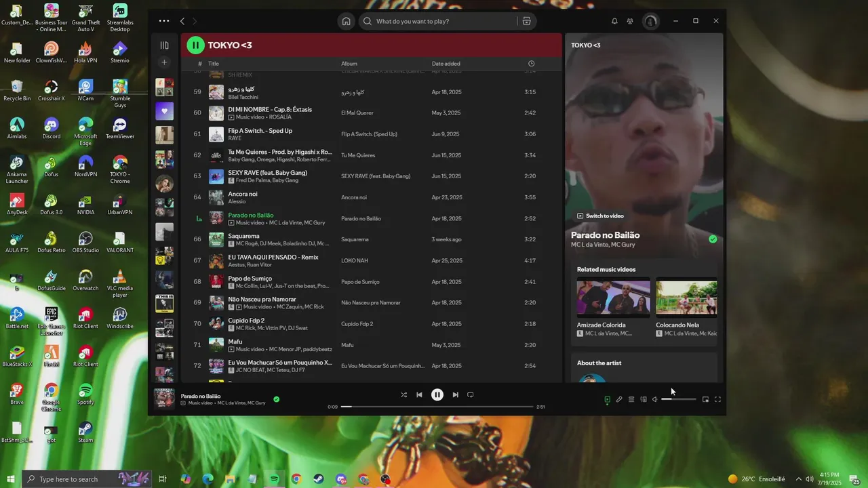The width and height of the screenshot is (868, 488).
Task: Show hidden system tray icons
Action: (798, 479)
